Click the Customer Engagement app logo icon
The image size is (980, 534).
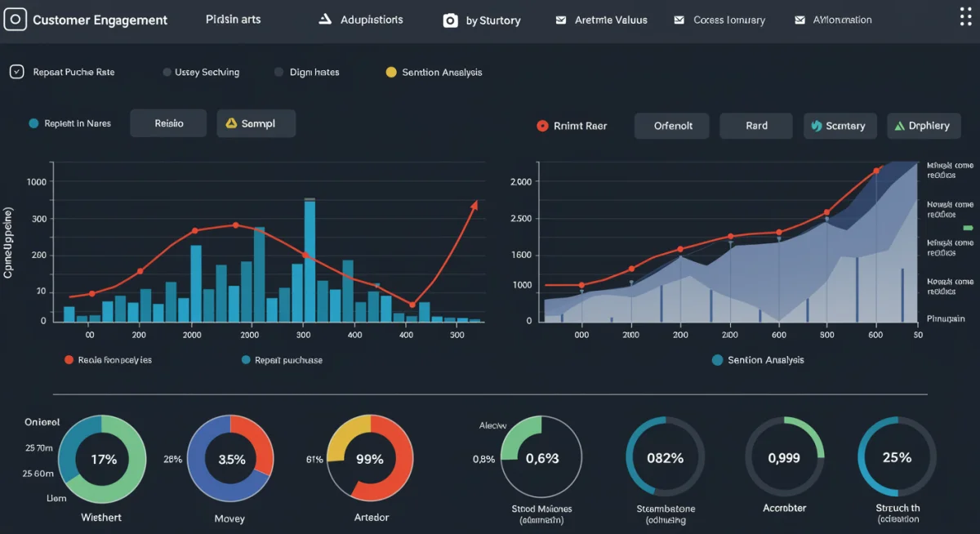tap(16, 20)
